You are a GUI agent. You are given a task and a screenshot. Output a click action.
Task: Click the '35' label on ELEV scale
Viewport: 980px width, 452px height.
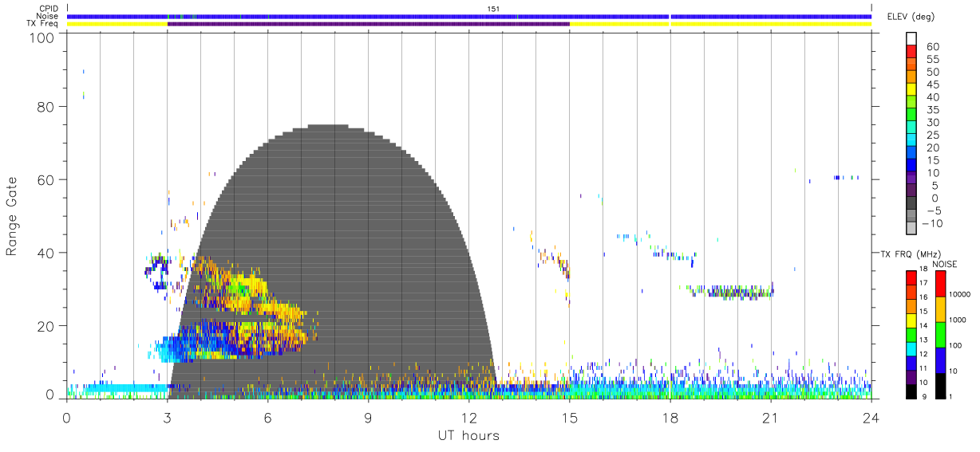tap(934, 110)
